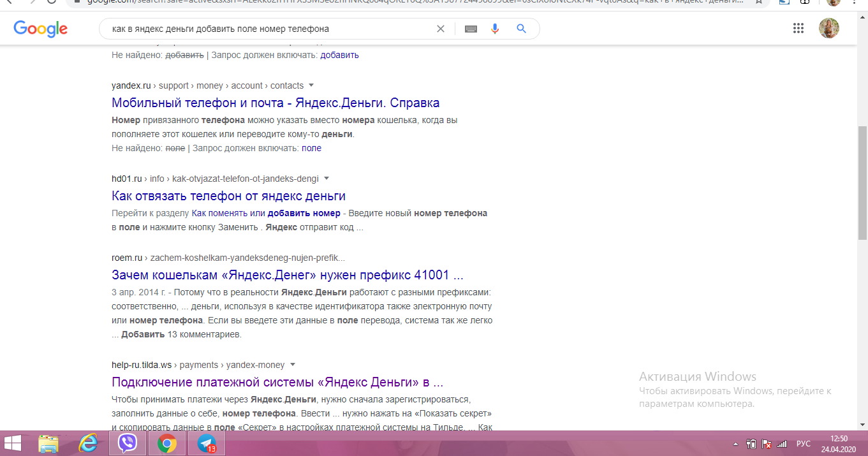The image size is (868, 456).
Task: Click 'поле' must-include link
Action: click(x=311, y=148)
